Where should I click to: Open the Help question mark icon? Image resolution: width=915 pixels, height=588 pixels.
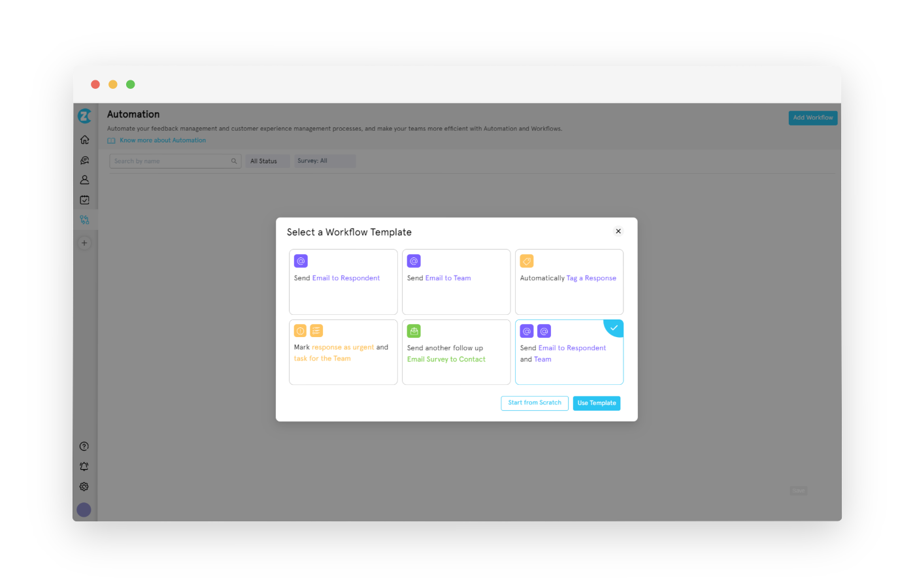pos(84,446)
